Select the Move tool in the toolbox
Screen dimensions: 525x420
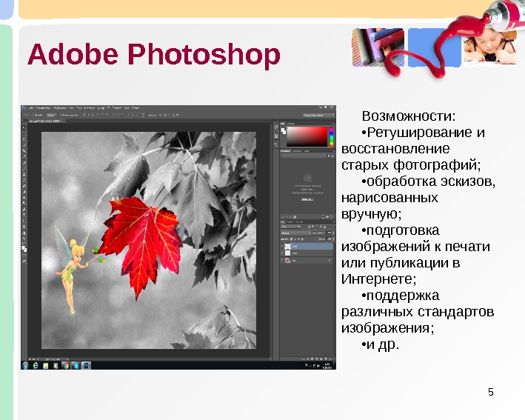[x=26, y=128]
